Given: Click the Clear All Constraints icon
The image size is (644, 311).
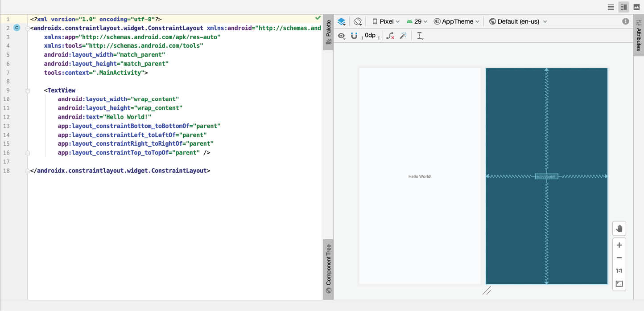Looking at the screenshot, I should [x=390, y=36].
